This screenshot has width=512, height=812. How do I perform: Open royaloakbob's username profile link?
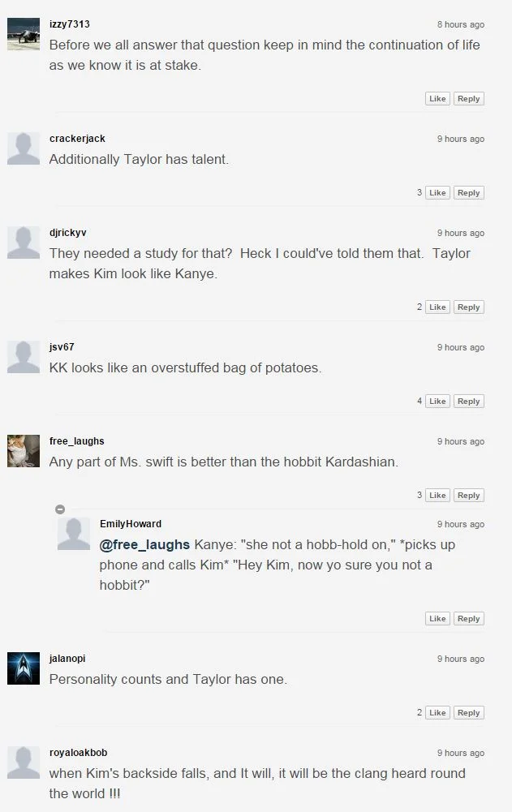78,753
